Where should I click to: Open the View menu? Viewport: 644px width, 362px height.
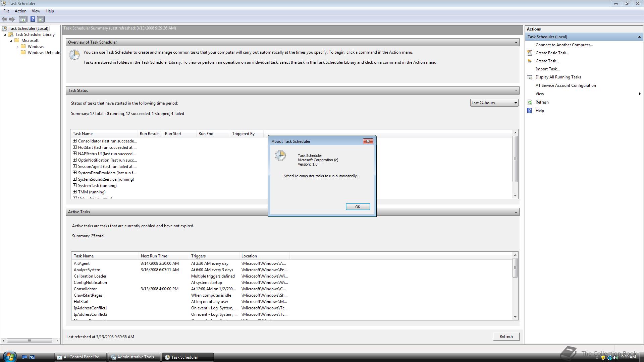[36, 11]
